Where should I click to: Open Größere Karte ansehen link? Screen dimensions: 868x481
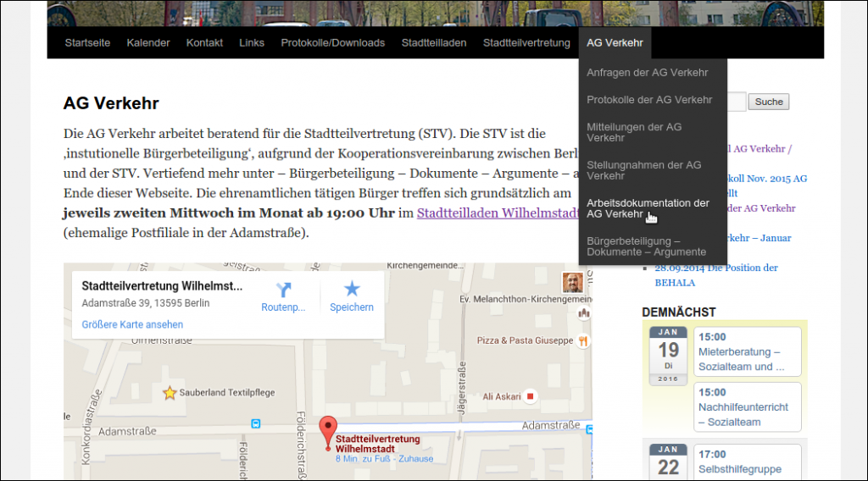[x=132, y=324]
